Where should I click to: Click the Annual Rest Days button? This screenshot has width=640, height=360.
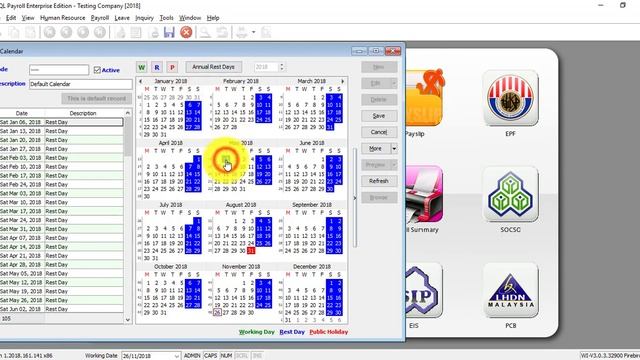coord(213,67)
